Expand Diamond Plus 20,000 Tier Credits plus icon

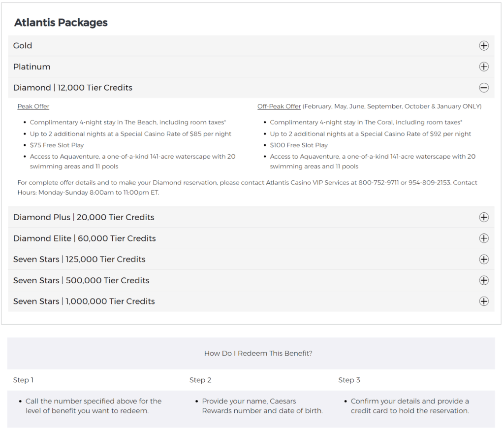(x=483, y=217)
